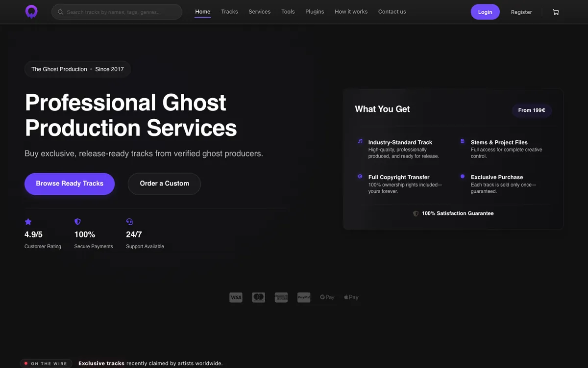Click the 100% secure payments value

pos(85,235)
